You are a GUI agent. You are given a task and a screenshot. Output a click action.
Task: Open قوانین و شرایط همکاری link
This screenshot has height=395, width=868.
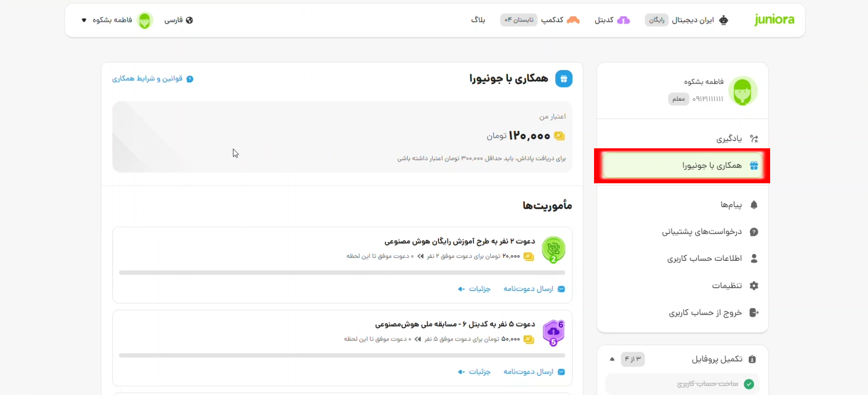tap(147, 79)
